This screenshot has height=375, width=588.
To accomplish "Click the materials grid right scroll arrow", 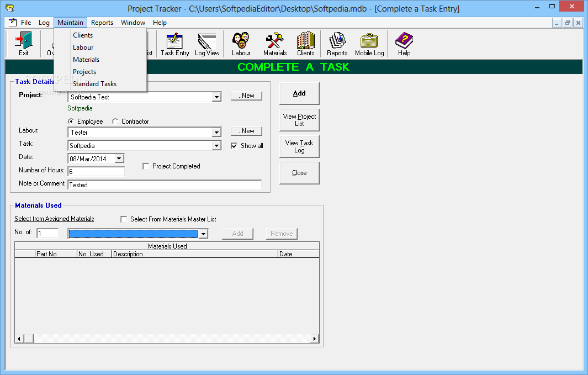I will [315, 339].
